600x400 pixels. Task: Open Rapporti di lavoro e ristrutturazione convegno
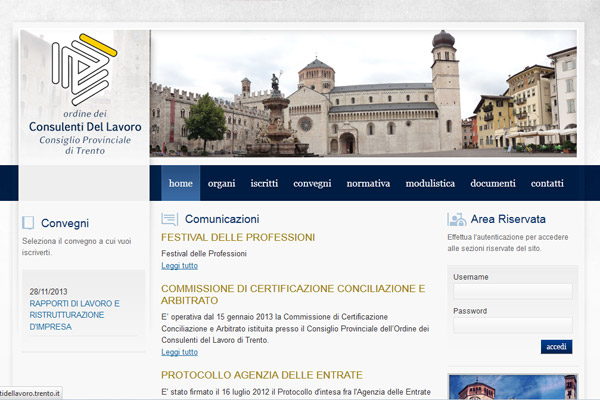(x=75, y=314)
